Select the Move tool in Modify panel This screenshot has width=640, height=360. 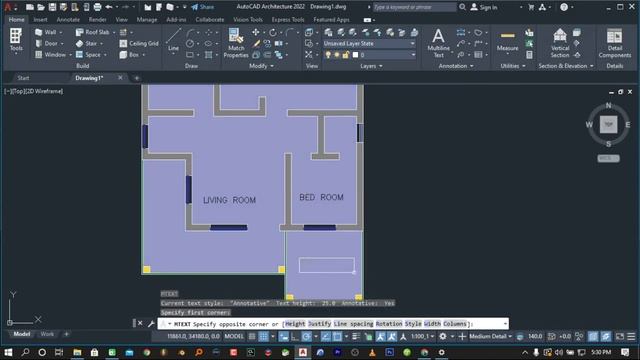pos(256,32)
